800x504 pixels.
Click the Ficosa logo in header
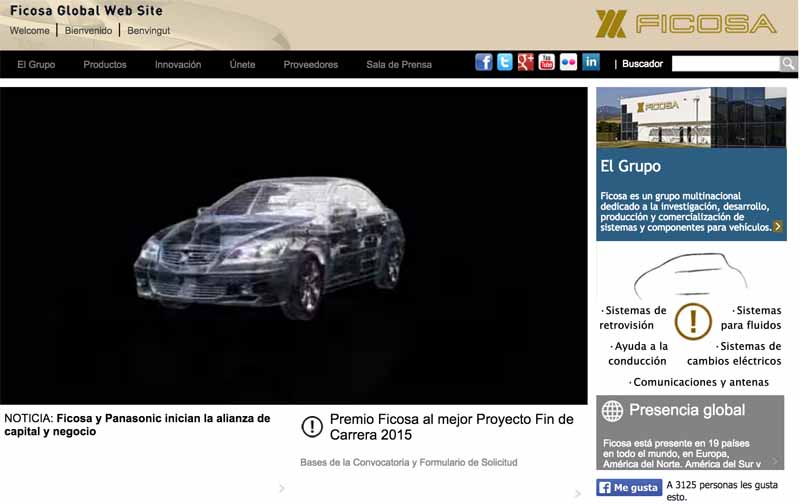click(685, 24)
